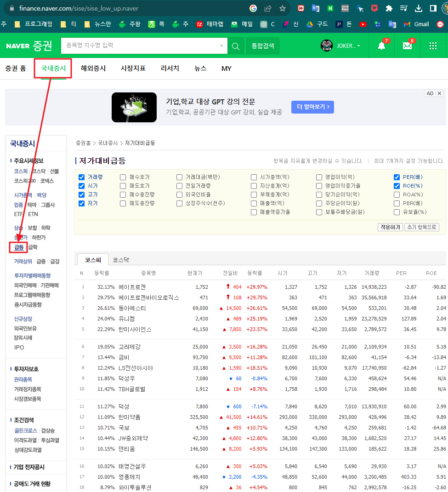Uncheck the 저가 checkbox

(81, 203)
